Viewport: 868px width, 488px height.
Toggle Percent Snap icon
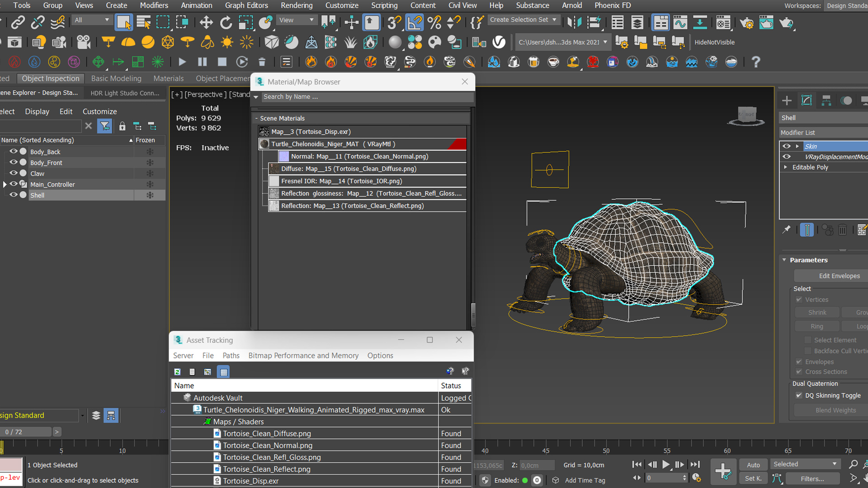pos(434,22)
